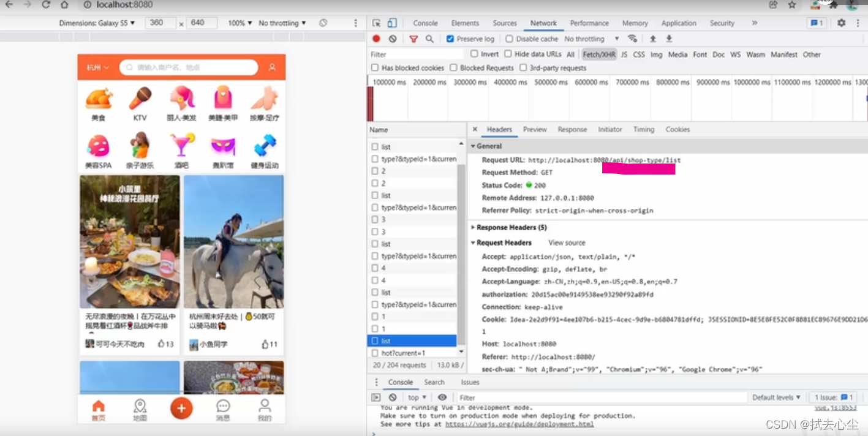
Task: Clear the network log
Action: [x=393, y=39]
